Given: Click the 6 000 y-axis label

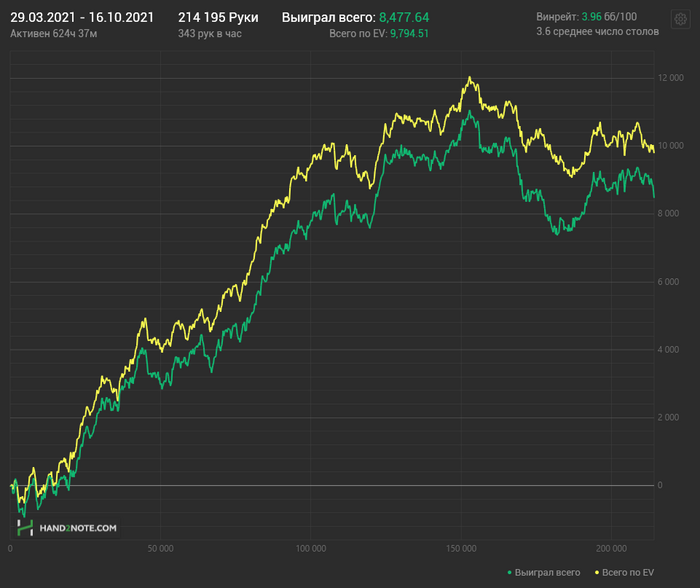Looking at the screenshot, I should [x=668, y=282].
